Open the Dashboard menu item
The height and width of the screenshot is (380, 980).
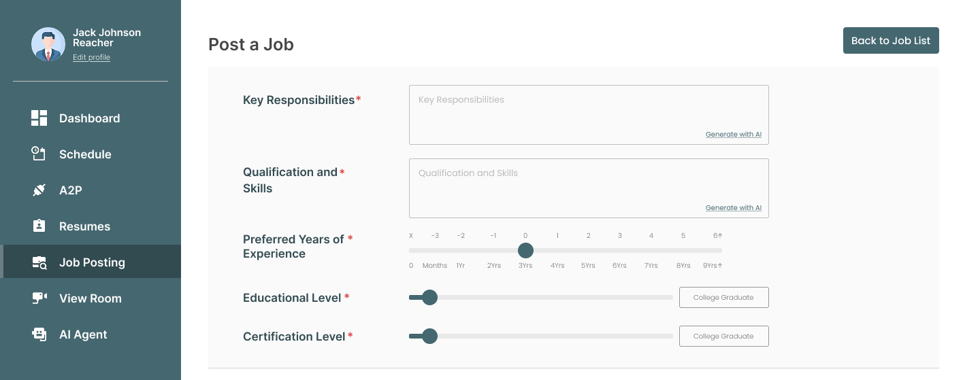tap(89, 118)
